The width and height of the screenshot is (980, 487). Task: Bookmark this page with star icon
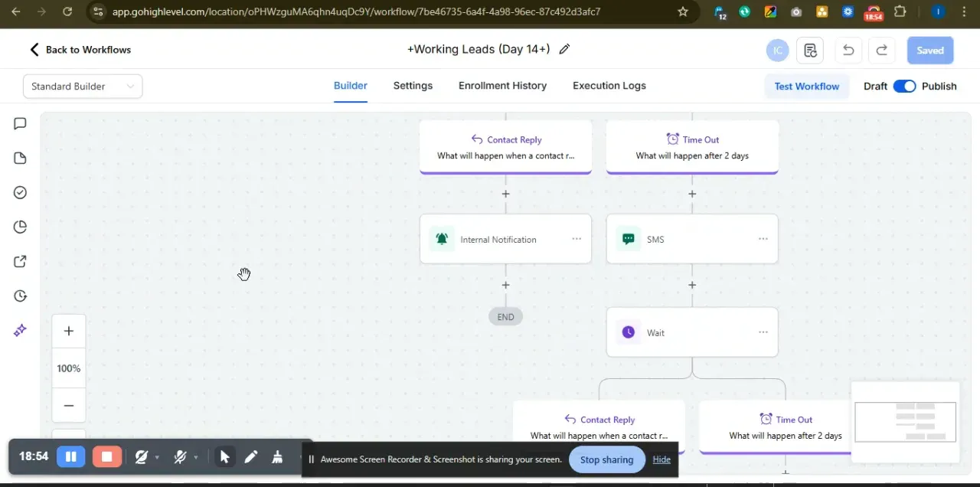click(x=683, y=11)
